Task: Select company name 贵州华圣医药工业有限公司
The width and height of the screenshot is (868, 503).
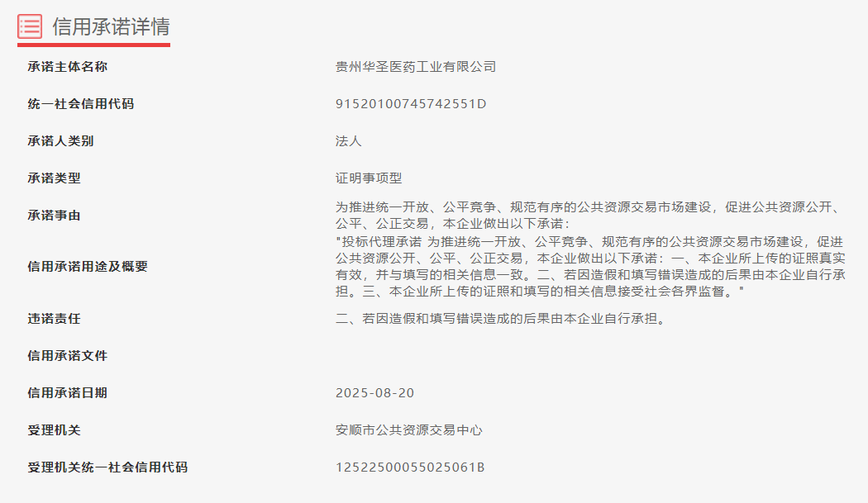Action: click(416, 67)
